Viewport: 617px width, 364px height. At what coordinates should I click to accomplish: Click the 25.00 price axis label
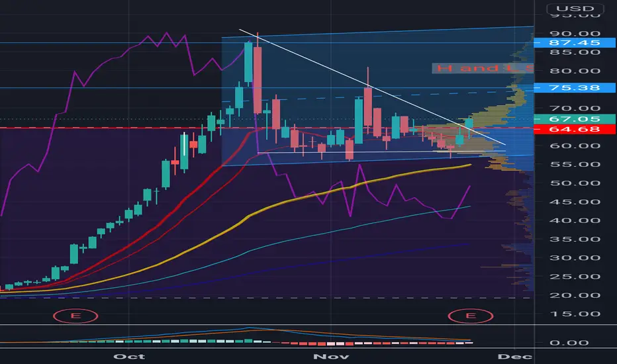click(575, 277)
